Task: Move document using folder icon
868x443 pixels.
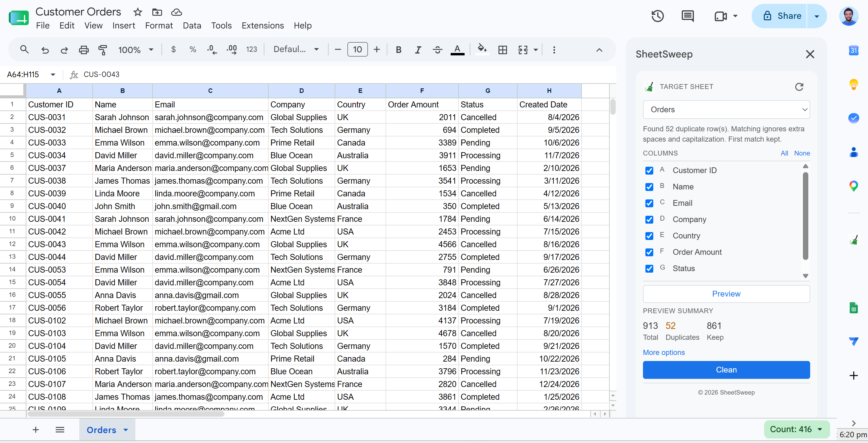Action: pyautogui.click(x=157, y=12)
